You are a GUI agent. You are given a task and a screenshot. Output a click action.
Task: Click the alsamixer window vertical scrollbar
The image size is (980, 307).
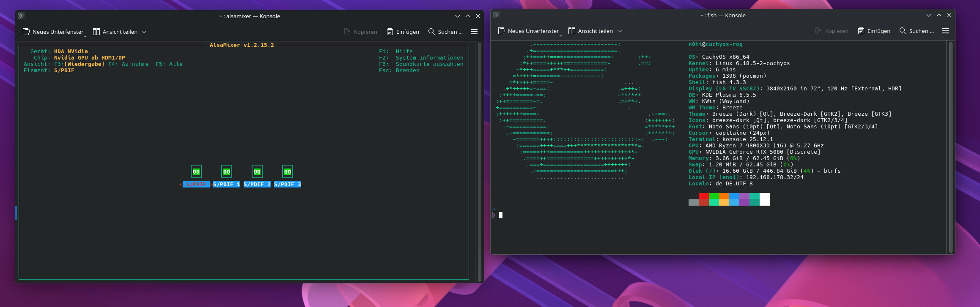pyautogui.click(x=480, y=162)
